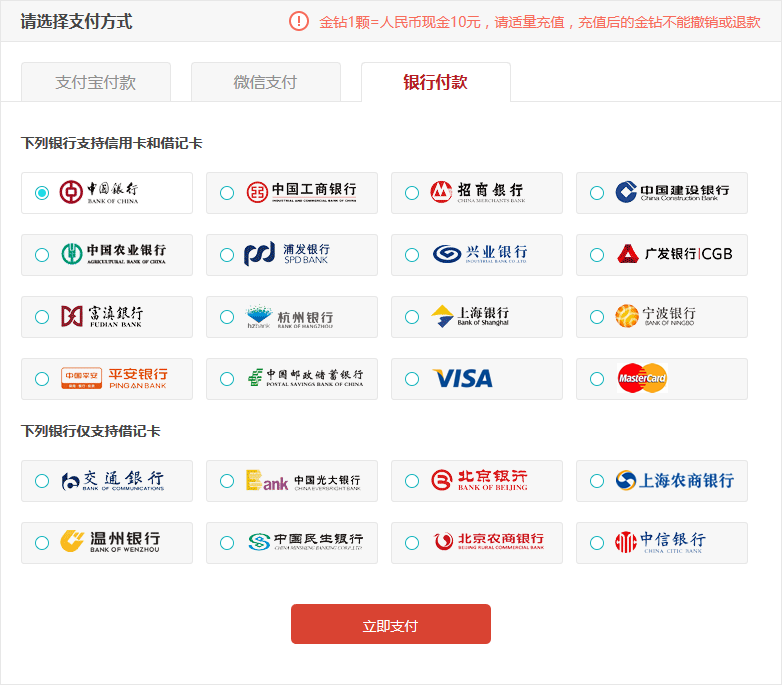Viewport: 782px width, 685px height.
Task: Click the Agricultural Bank of China 中国农业银行 logo
Action: [x=114, y=254]
